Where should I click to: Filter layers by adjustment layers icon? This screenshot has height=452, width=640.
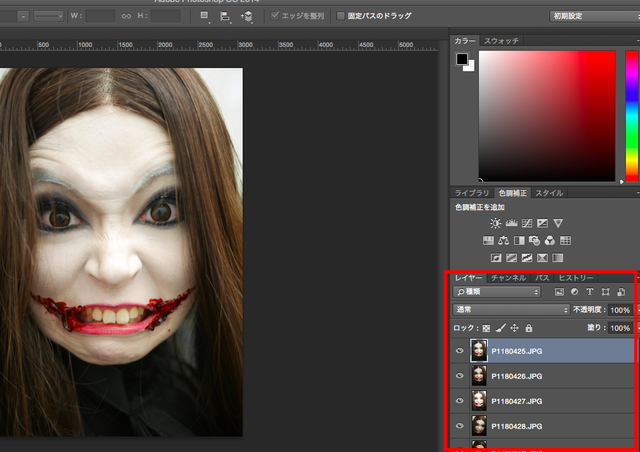[x=575, y=292]
